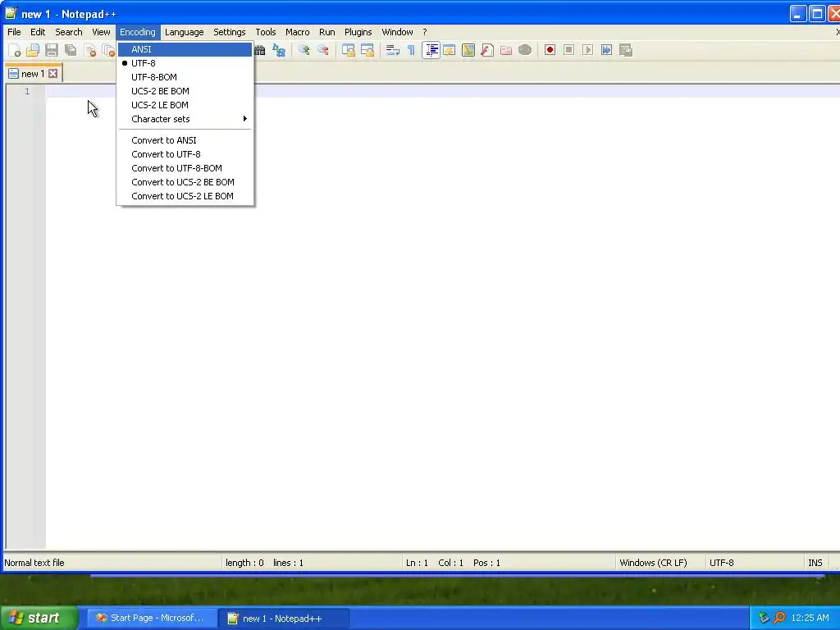This screenshot has width=840, height=630.
Task: Click the Open file toolbar icon
Action: (x=33, y=50)
